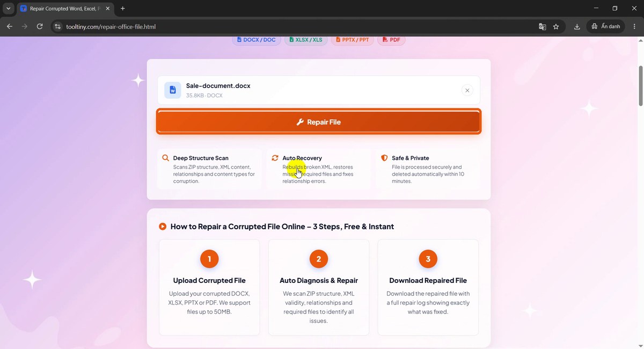Select the DOCX / DOC format chip
The height and width of the screenshot is (349, 644).
pyautogui.click(x=256, y=40)
